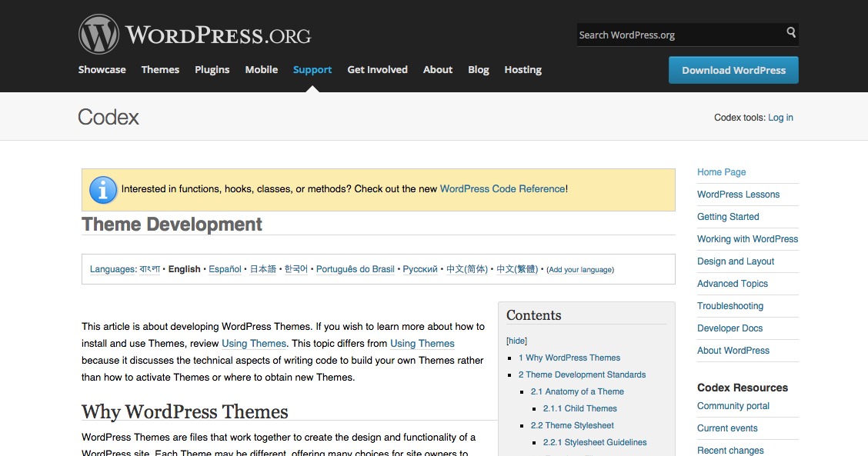Open the WordPress Code Reference link
The image size is (868, 456).
tap(502, 188)
